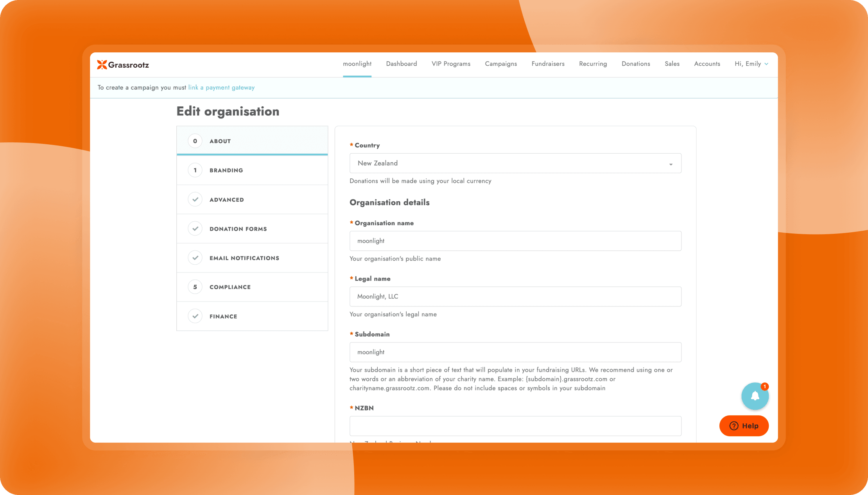Click the Organisation name field

515,241
